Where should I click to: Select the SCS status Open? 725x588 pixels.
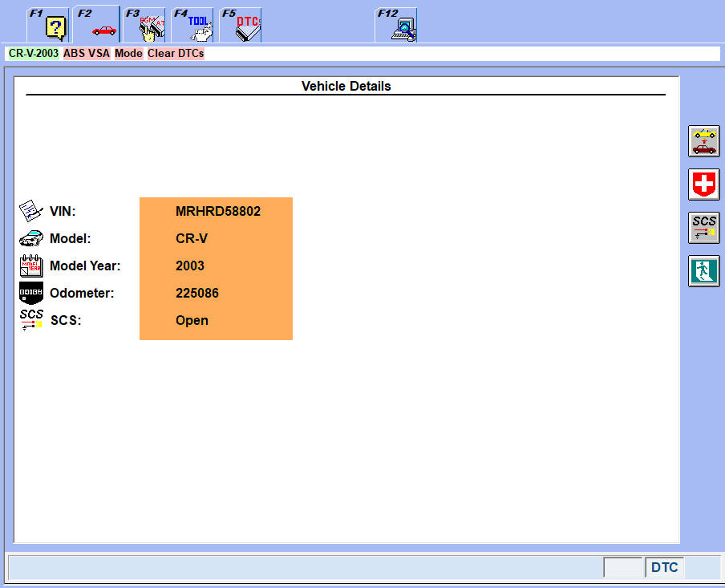click(x=192, y=321)
